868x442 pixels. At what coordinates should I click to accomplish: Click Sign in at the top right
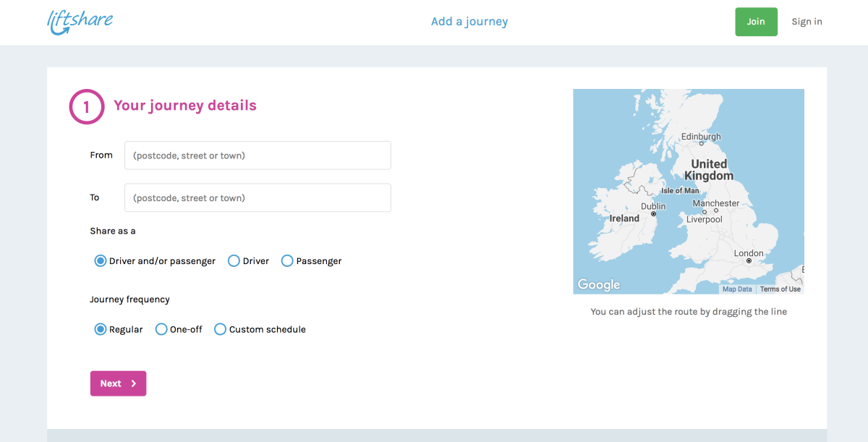[807, 21]
